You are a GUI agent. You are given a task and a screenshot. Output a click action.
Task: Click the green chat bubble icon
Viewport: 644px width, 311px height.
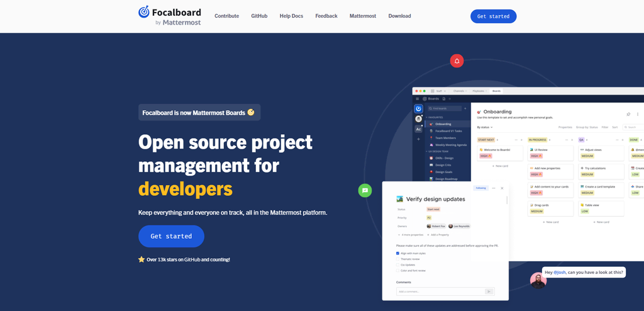[x=365, y=191]
